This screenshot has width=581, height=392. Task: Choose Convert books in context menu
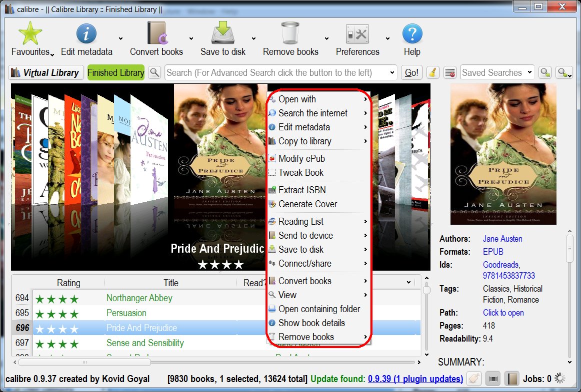[318, 281]
